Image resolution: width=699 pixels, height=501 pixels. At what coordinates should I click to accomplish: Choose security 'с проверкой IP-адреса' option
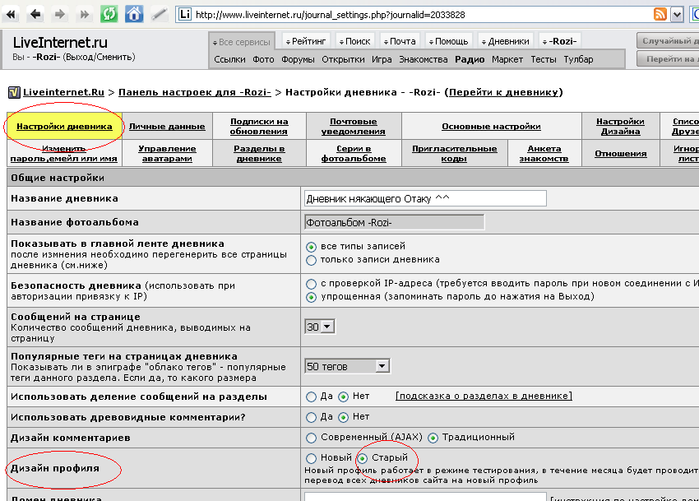(311, 284)
